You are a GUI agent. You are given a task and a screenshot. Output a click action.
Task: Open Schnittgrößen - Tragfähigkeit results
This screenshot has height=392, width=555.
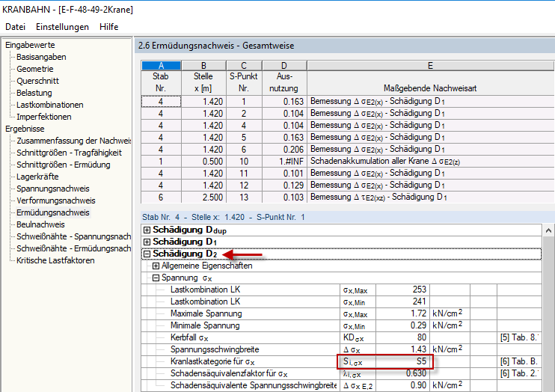click(69, 153)
